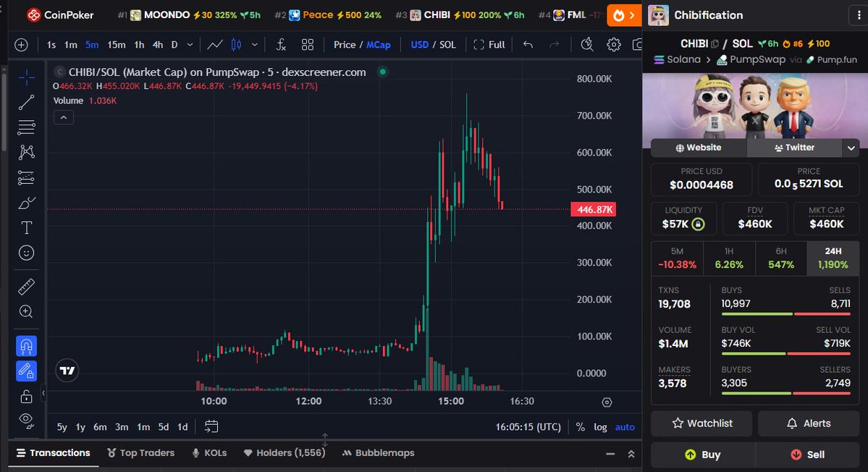The image size is (868, 472).
Task: Select the brush drawing tool
Action: pos(26,203)
